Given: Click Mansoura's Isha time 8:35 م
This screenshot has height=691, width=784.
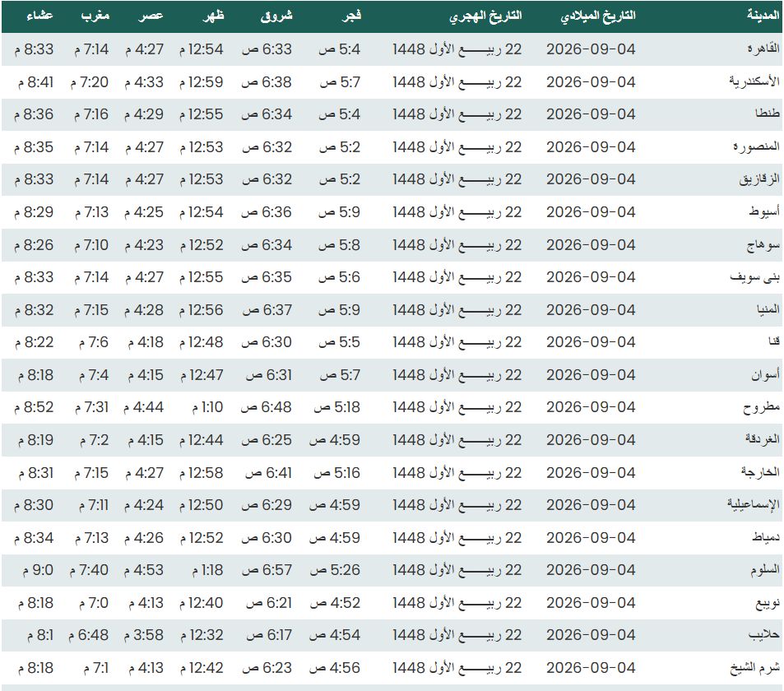Looking at the screenshot, I should tap(34, 147).
